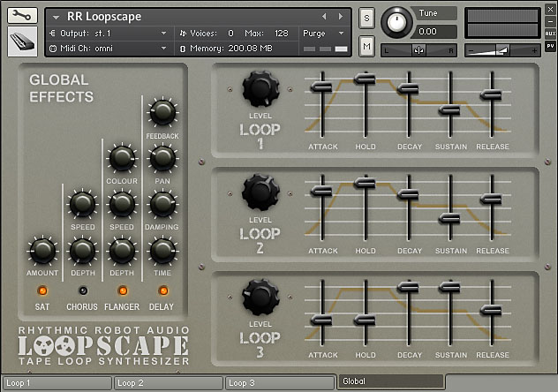558x392 pixels.
Task: Switch to the Loop 1 tab
Action: coord(57,383)
